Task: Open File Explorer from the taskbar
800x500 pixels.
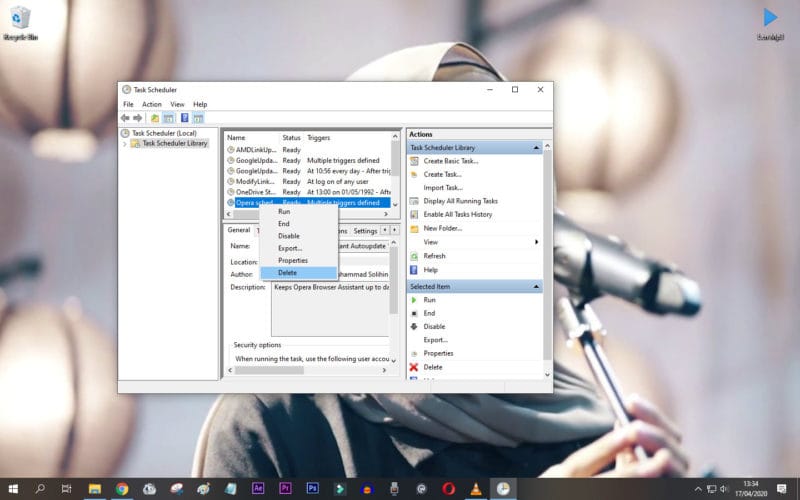Action: [95, 489]
